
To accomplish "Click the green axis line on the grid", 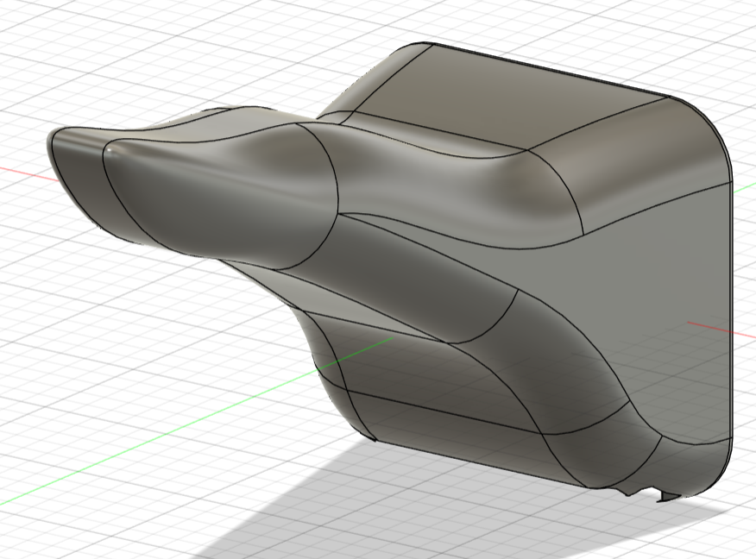I will [173, 431].
